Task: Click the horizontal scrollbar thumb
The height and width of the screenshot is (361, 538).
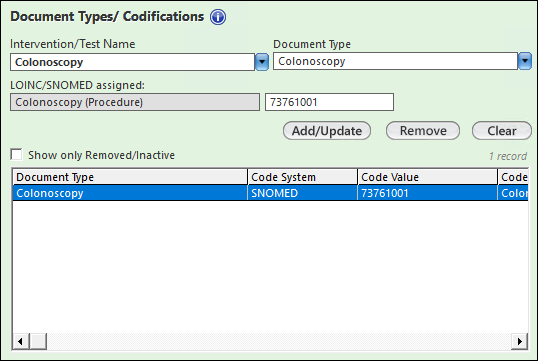Action: 38,341
